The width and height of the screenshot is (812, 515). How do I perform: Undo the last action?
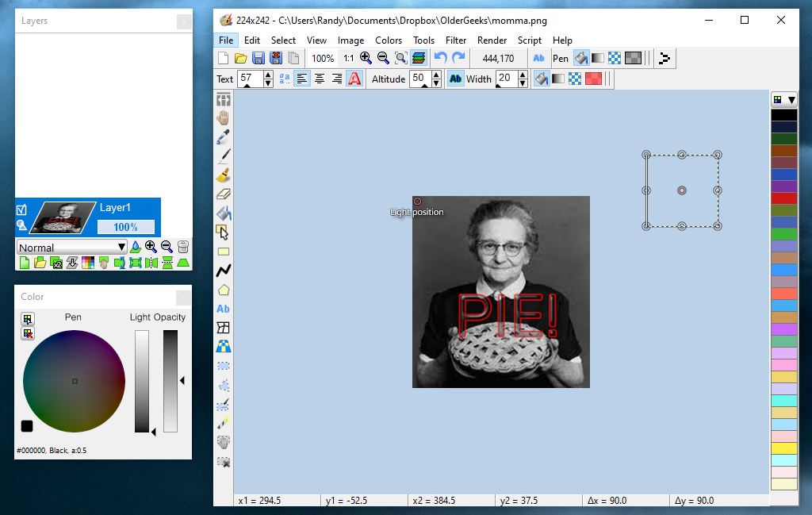[x=441, y=58]
